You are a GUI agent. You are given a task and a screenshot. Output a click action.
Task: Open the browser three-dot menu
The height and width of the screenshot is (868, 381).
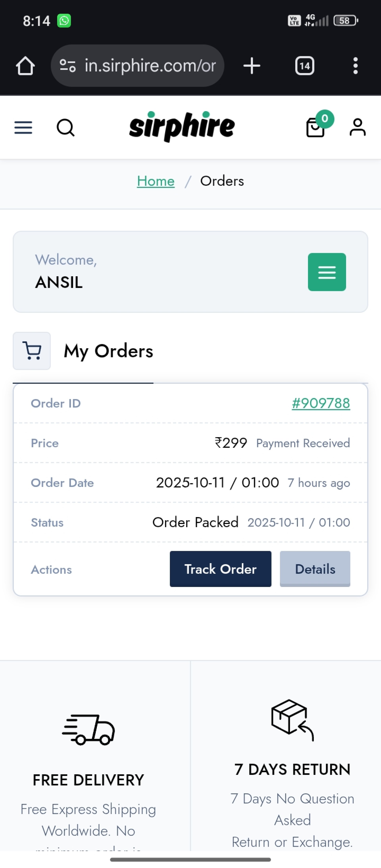click(355, 66)
